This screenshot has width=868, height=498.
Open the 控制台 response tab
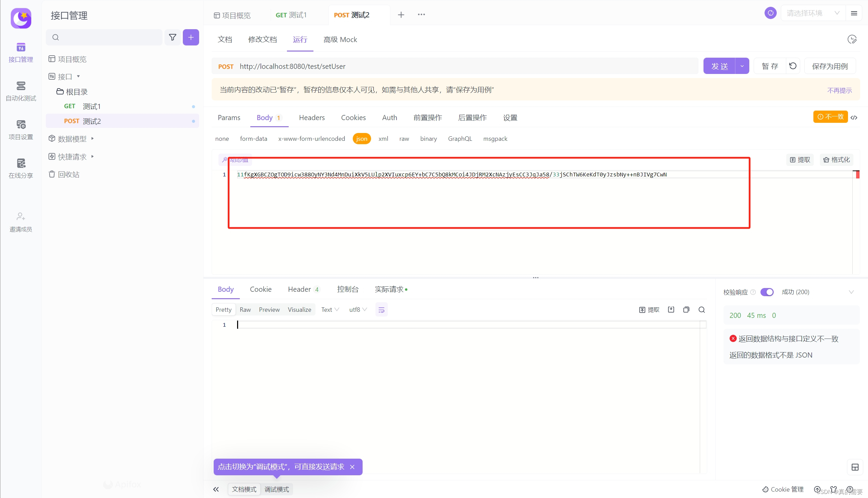click(348, 289)
